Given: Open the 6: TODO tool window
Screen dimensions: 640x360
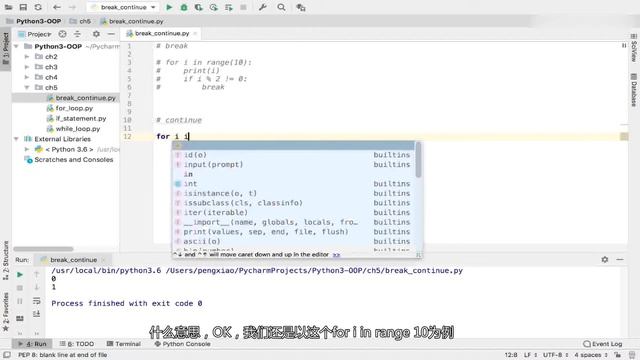Looking at the screenshot, I should click(x=77, y=344).
